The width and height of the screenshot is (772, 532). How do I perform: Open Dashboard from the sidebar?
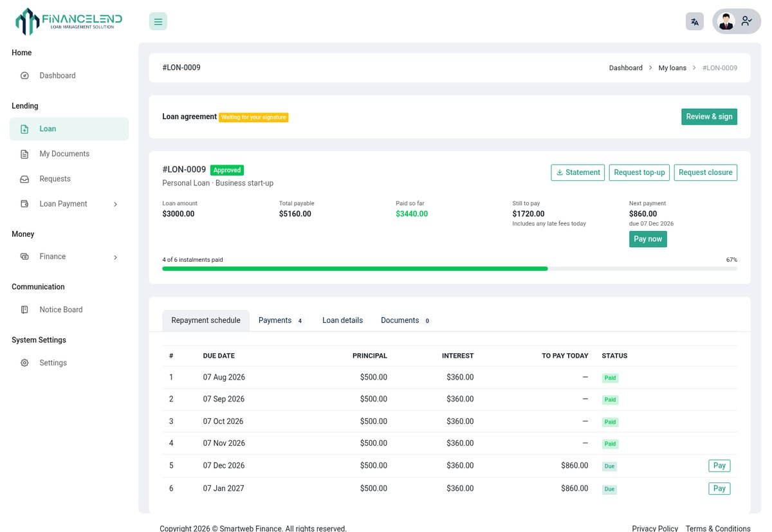pyautogui.click(x=69, y=75)
